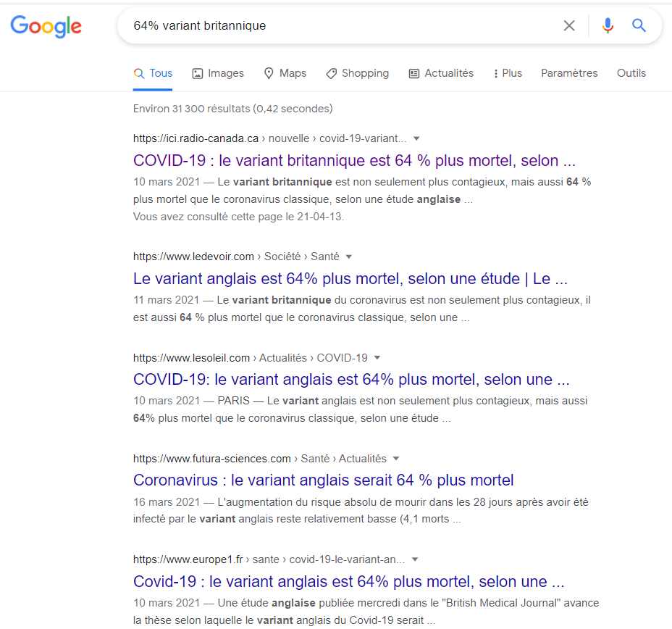Expand dropdown arrow beside europe1.fr URL
The image size is (672, 629).
[x=415, y=559]
